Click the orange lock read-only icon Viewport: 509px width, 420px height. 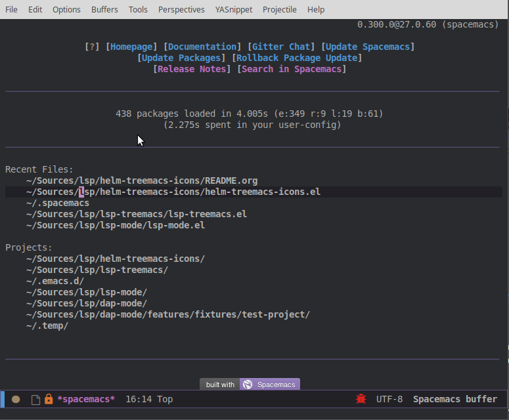(49, 399)
